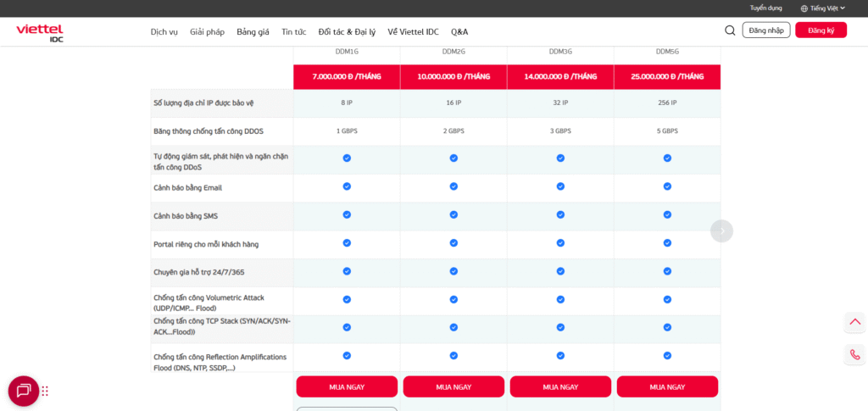Click the search magnifier icon
Viewport: 868px width, 411px height.
click(x=730, y=31)
